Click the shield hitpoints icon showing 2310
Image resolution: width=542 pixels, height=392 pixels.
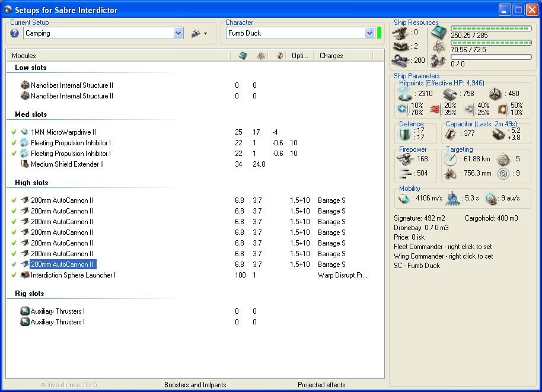[x=405, y=93]
